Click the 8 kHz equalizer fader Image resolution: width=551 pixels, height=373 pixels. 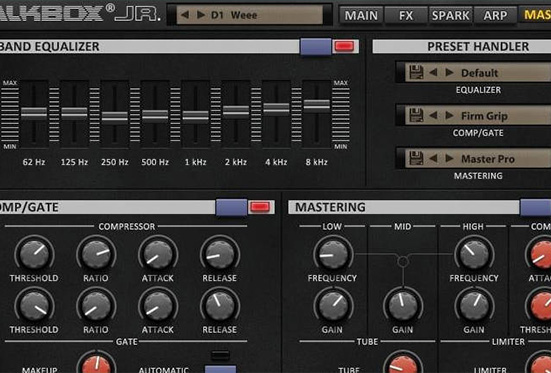pos(317,105)
